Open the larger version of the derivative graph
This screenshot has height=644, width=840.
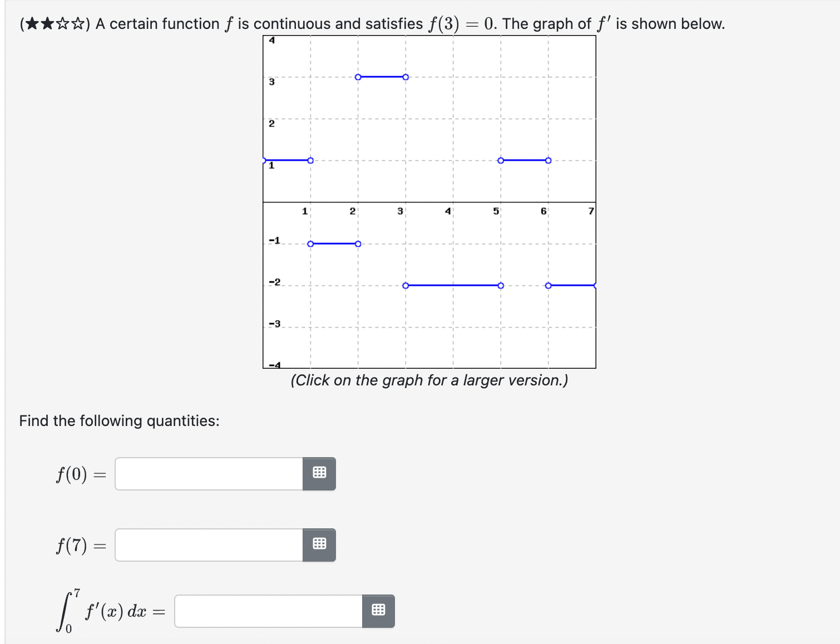(x=428, y=200)
